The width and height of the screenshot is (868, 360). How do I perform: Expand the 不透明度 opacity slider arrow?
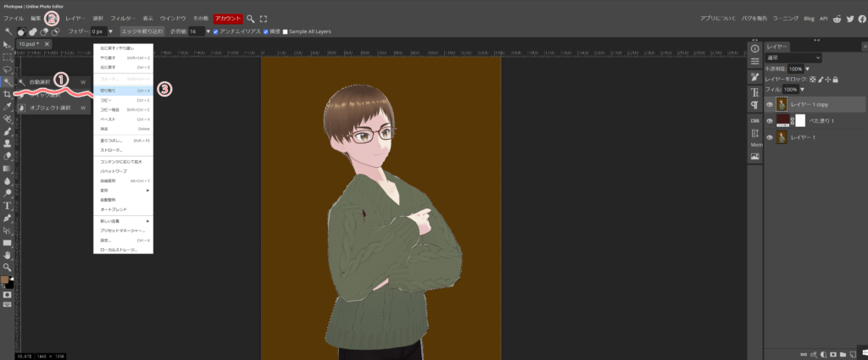pyautogui.click(x=808, y=69)
